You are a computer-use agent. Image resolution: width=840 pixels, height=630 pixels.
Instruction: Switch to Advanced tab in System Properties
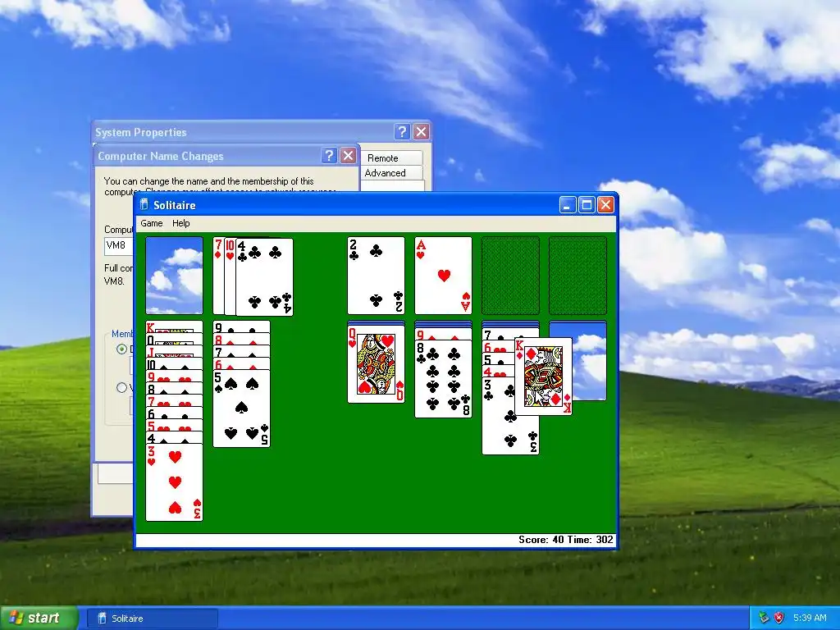[391, 173]
